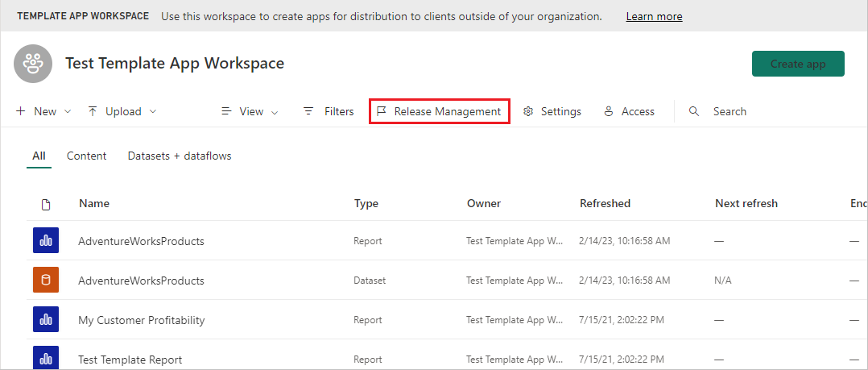The image size is (868, 370).
Task: Click the Settings gear icon
Action: point(528,112)
